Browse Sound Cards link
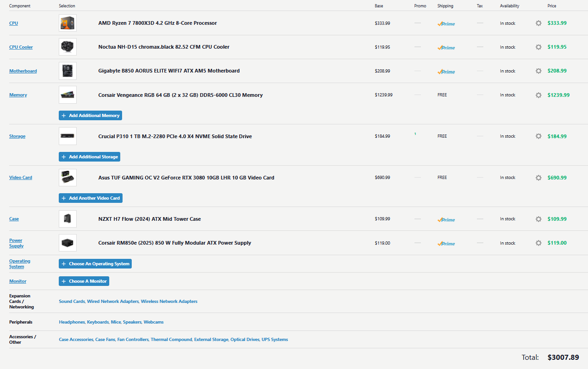Image resolution: width=588 pixels, height=369 pixels. [x=72, y=302]
